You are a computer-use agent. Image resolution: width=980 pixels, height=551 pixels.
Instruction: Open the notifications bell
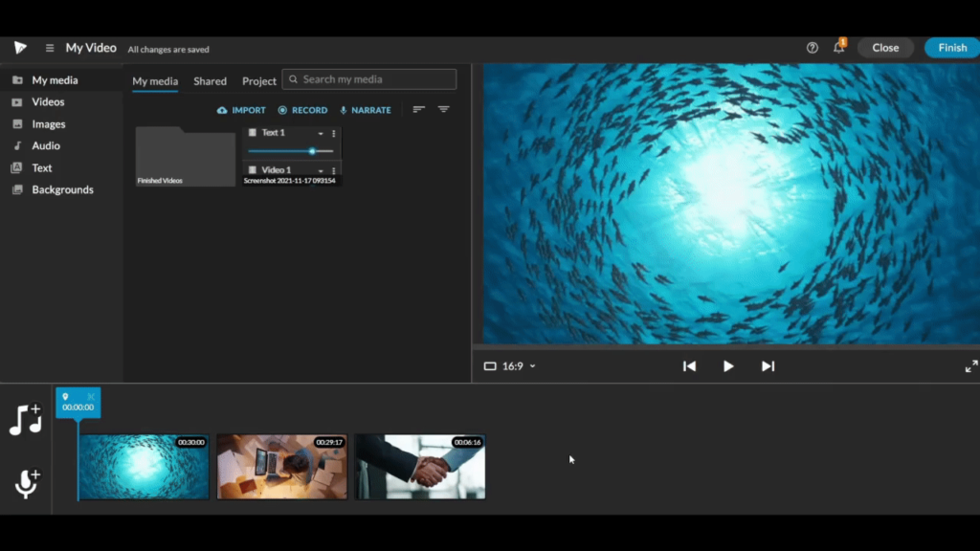(x=838, y=47)
